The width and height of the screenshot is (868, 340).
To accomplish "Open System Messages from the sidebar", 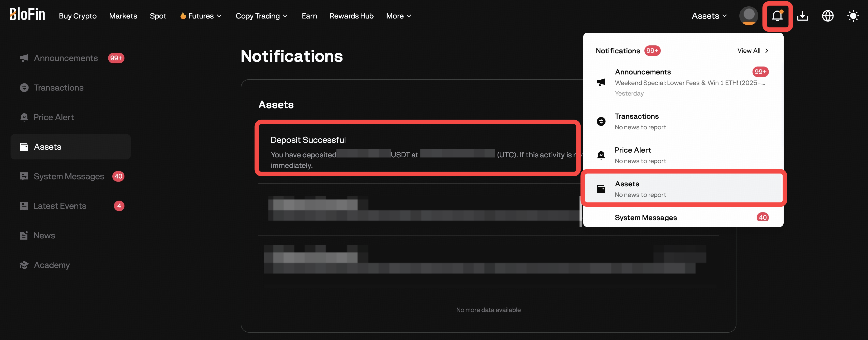I will (x=68, y=176).
